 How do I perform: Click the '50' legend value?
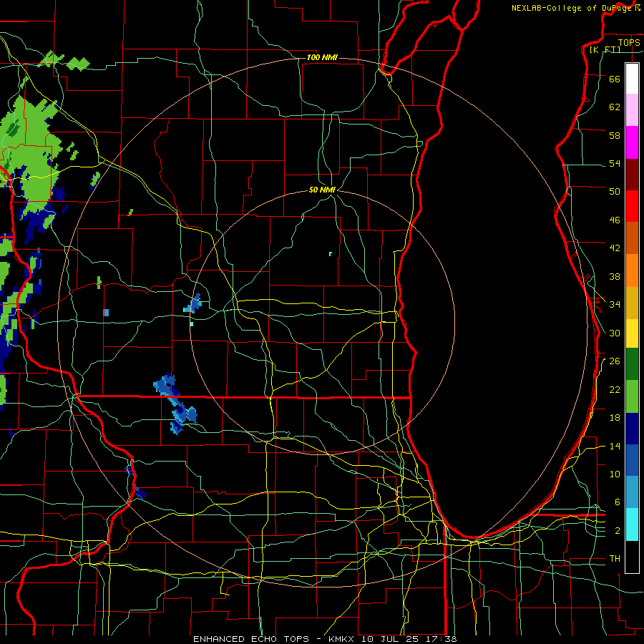tap(615, 191)
